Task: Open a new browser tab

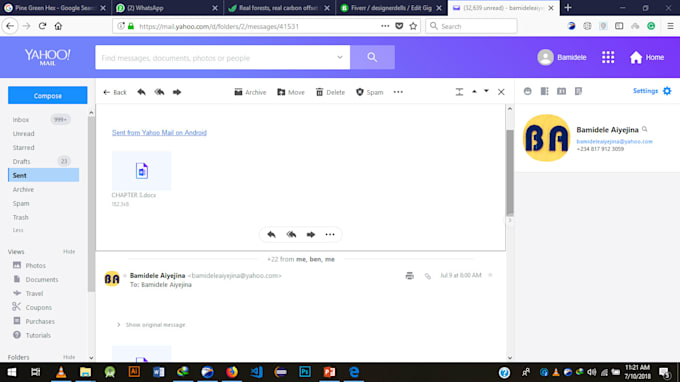Action: pyautogui.click(x=568, y=8)
